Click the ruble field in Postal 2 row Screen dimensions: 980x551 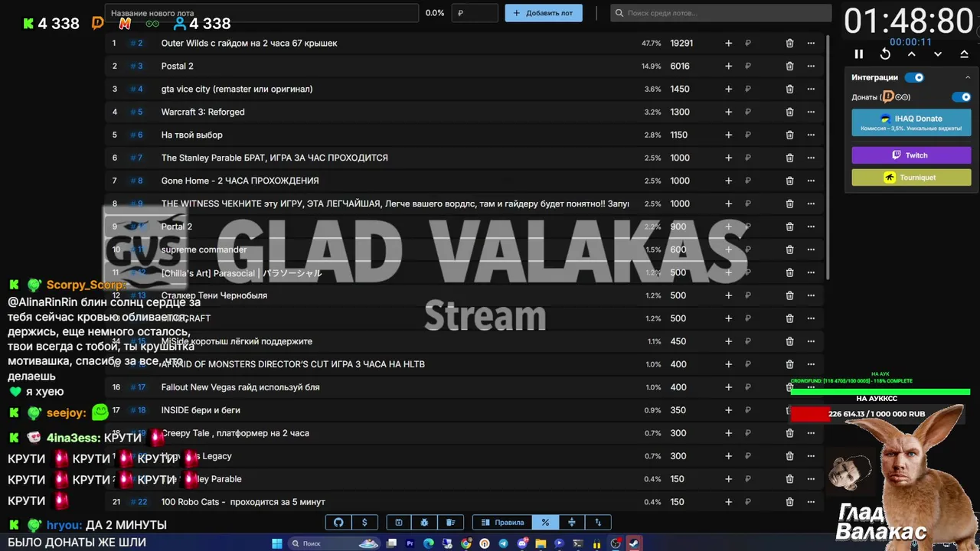tap(749, 67)
